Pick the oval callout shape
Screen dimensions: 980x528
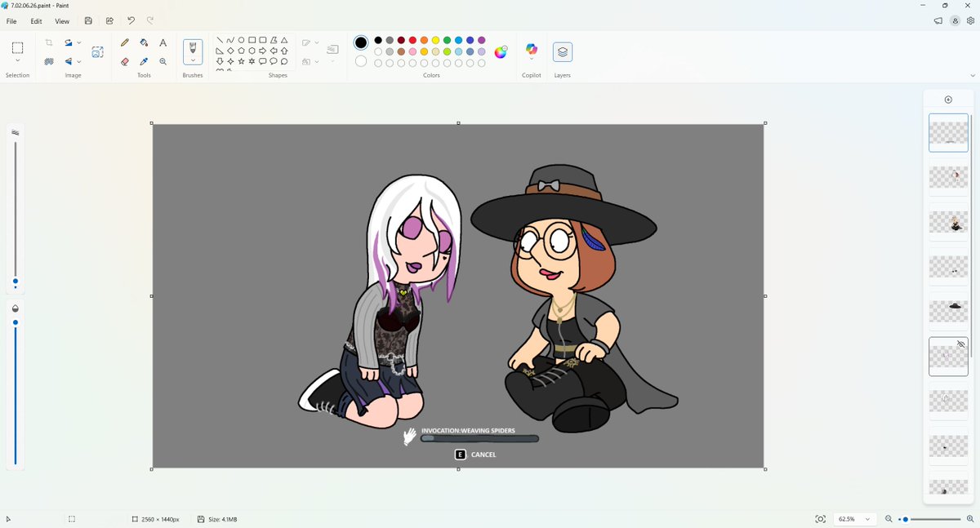(x=274, y=61)
